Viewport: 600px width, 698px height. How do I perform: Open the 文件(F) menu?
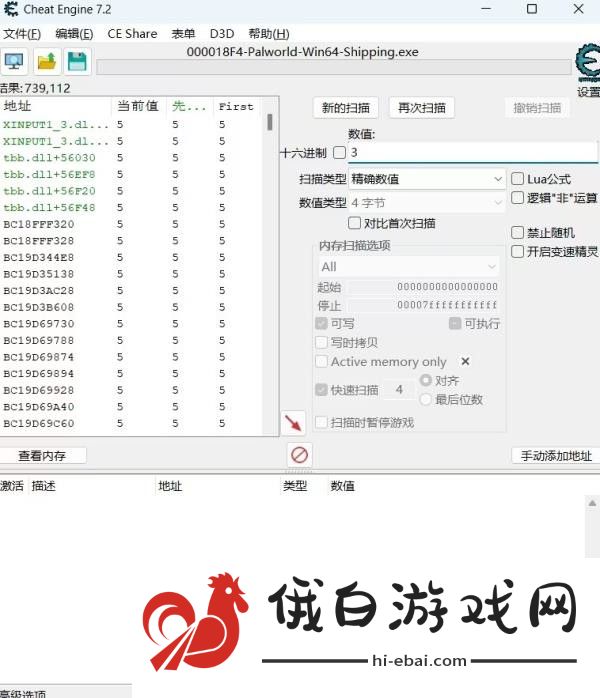21,34
